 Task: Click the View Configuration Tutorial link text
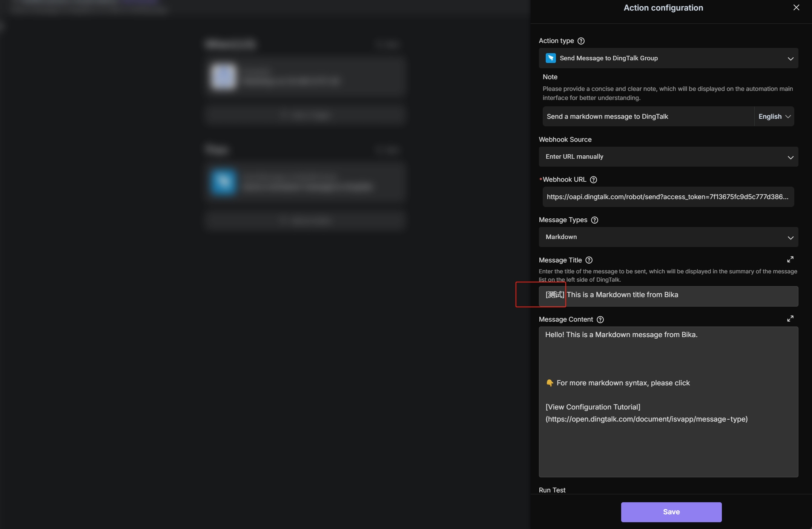tap(593, 407)
